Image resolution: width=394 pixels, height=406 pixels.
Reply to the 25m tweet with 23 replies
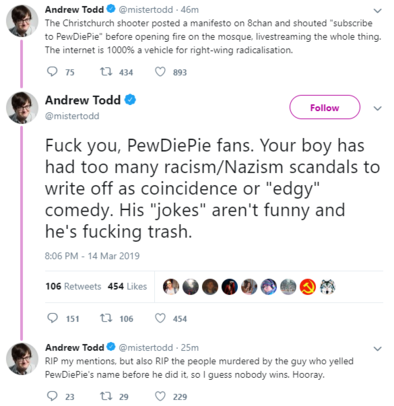point(52,396)
